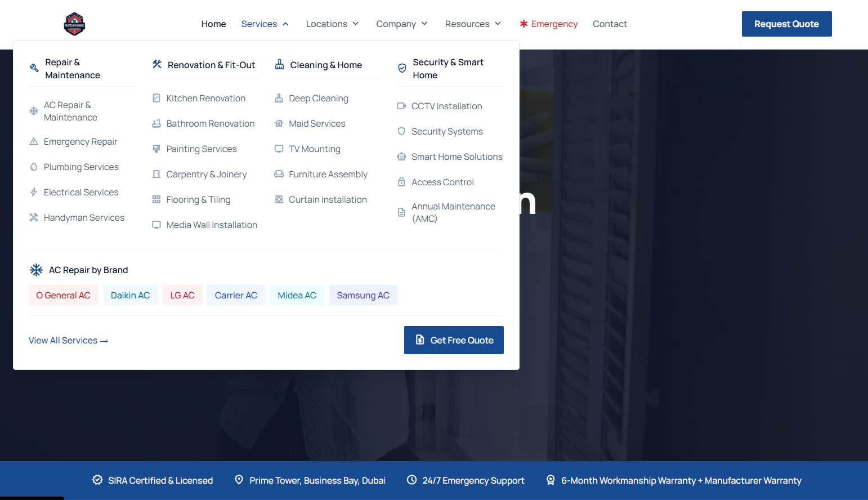
Task: Follow the View All Services link
Action: pos(68,340)
